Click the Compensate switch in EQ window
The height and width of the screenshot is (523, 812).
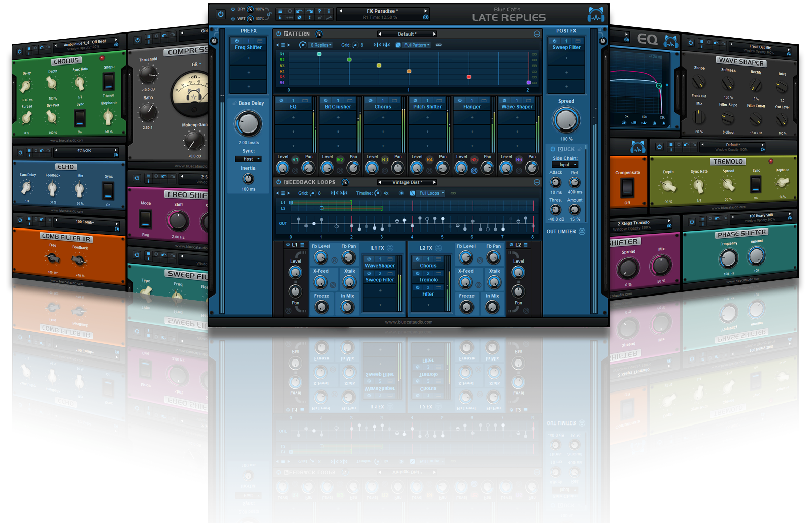pyautogui.click(x=627, y=188)
